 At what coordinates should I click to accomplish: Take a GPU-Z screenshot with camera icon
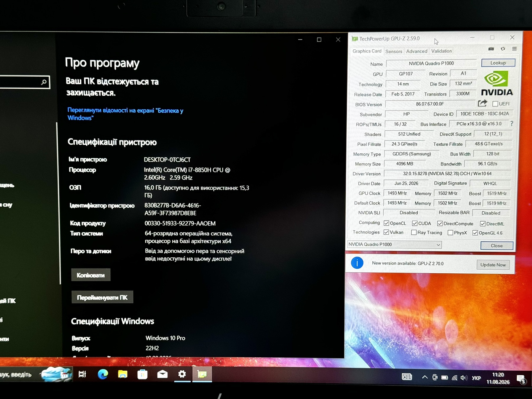(491, 49)
